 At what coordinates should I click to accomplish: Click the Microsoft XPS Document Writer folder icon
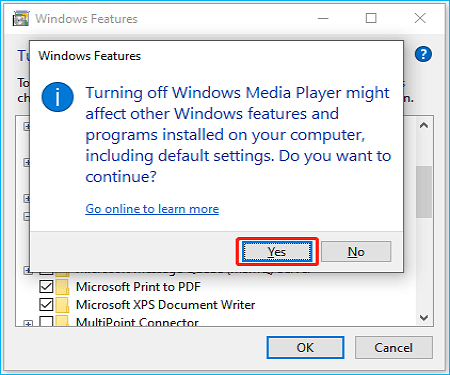pyautogui.click(x=62, y=305)
